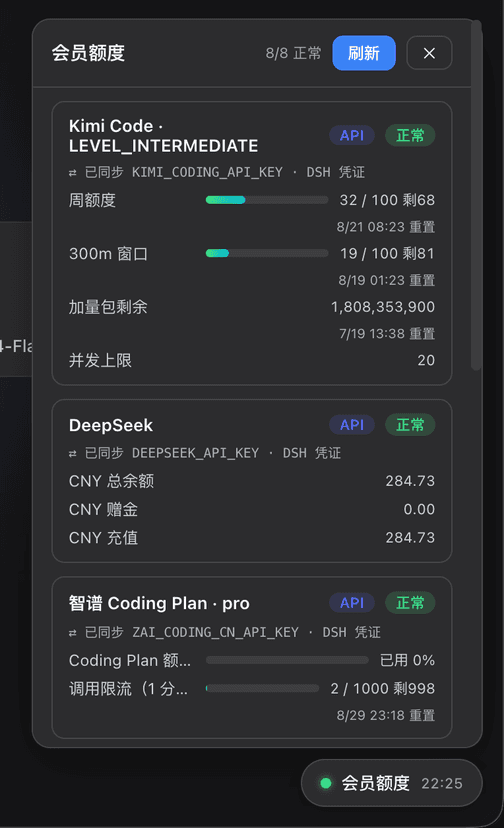
Task: Click the sync arrows icon beside DEEPSEEK_API_KEY
Action: coord(73,454)
